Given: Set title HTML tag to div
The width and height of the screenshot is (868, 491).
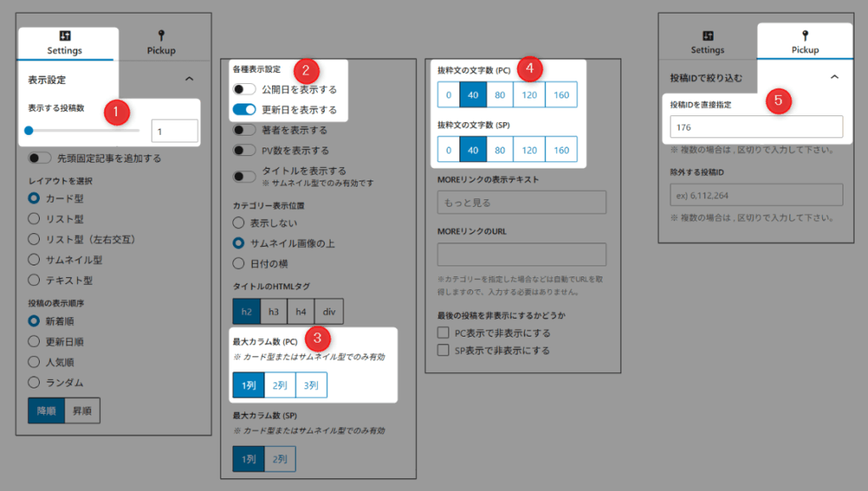Looking at the screenshot, I should coord(329,312).
